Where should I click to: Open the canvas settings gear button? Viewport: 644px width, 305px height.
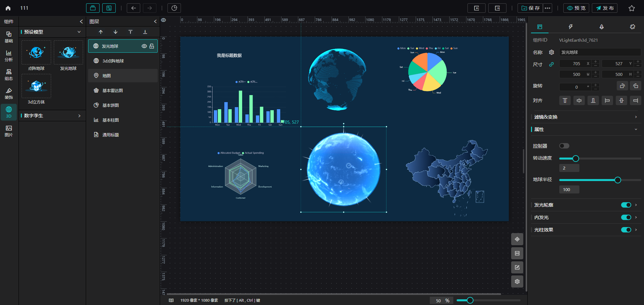coord(517,281)
